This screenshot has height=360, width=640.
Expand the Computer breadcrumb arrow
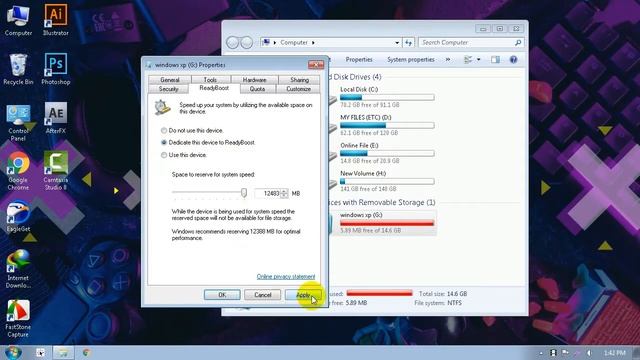pos(313,42)
